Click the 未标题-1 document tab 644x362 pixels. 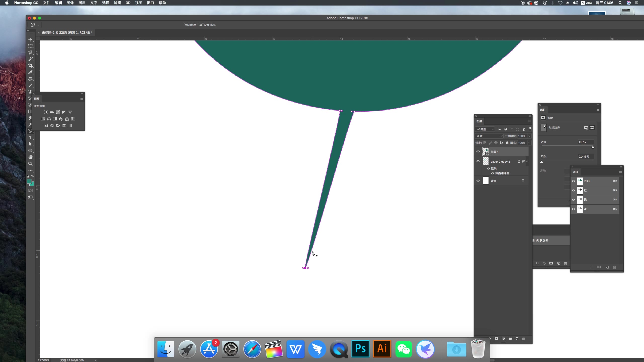click(67, 33)
